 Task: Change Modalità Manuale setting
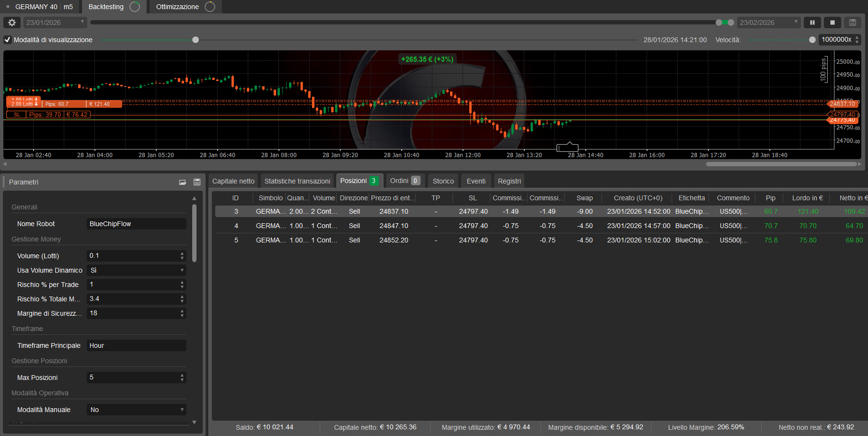tap(182, 410)
